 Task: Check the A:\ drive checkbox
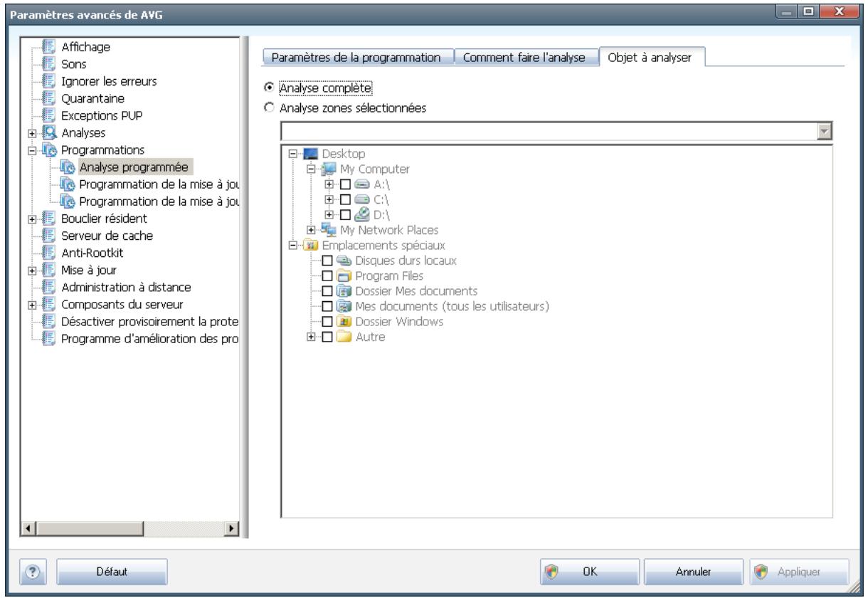(x=346, y=184)
